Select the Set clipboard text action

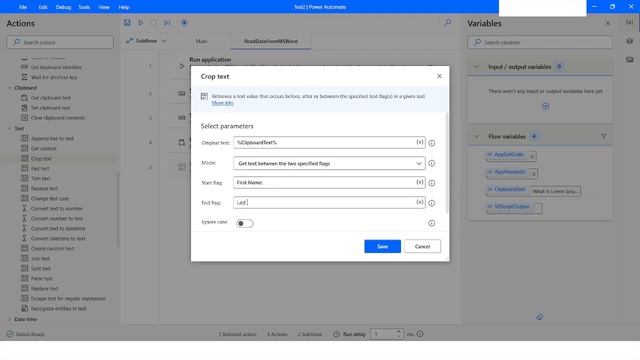[x=51, y=108]
